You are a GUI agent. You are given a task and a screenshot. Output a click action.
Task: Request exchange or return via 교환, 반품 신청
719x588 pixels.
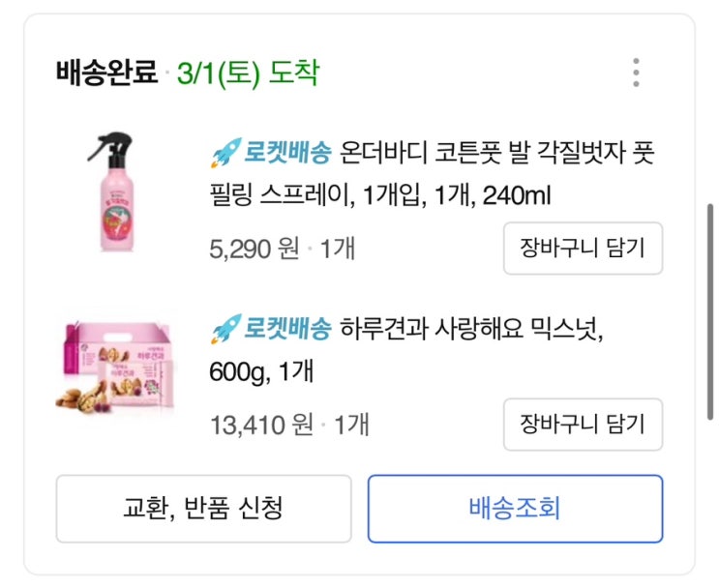pyautogui.click(x=203, y=509)
